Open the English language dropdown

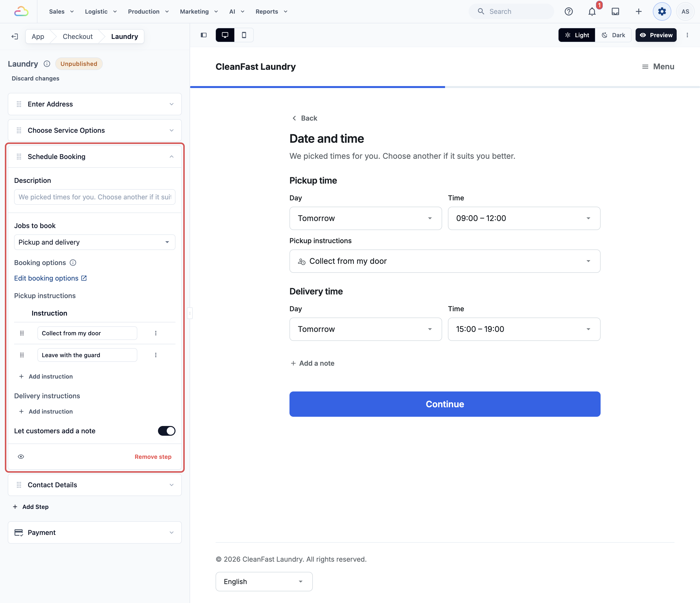264,582
